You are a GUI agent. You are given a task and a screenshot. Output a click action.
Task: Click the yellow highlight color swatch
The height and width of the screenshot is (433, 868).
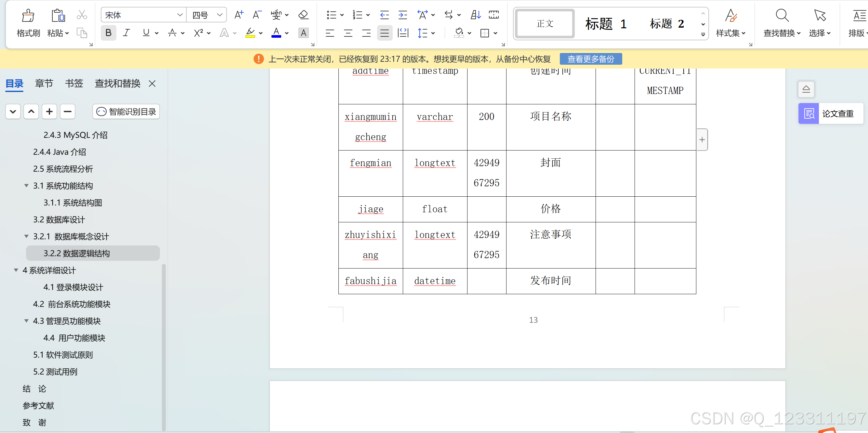point(250,36)
